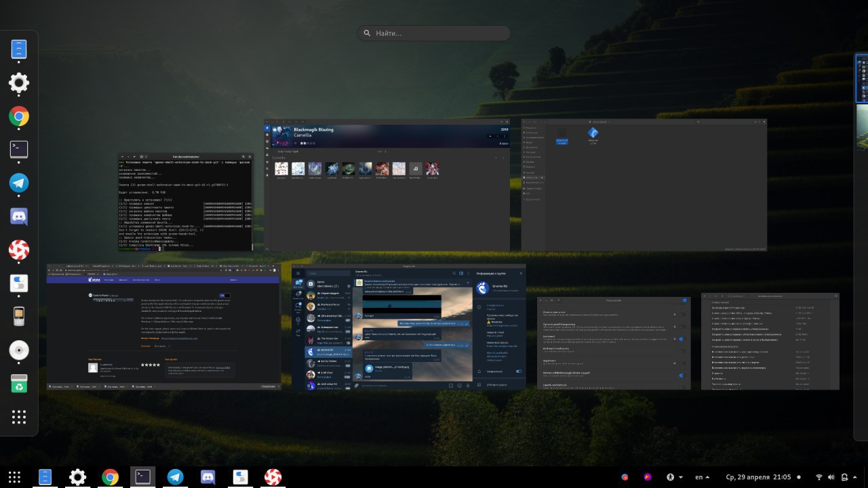Open the volume indicator in the system tray
The width and height of the screenshot is (868, 488).
[x=832, y=477]
